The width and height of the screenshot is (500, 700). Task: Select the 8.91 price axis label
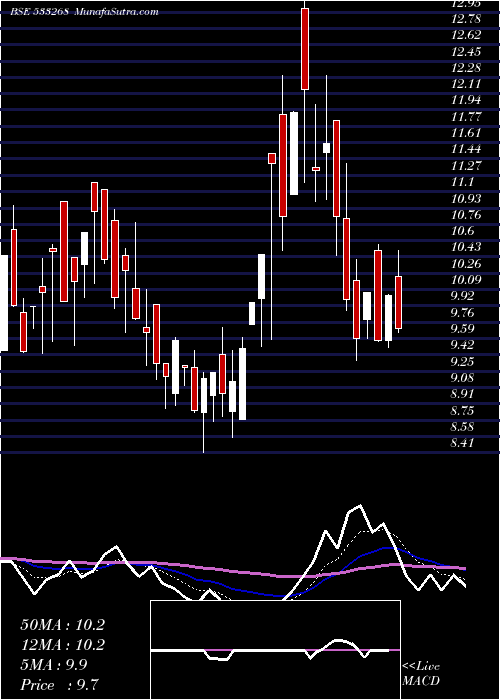[x=462, y=394]
